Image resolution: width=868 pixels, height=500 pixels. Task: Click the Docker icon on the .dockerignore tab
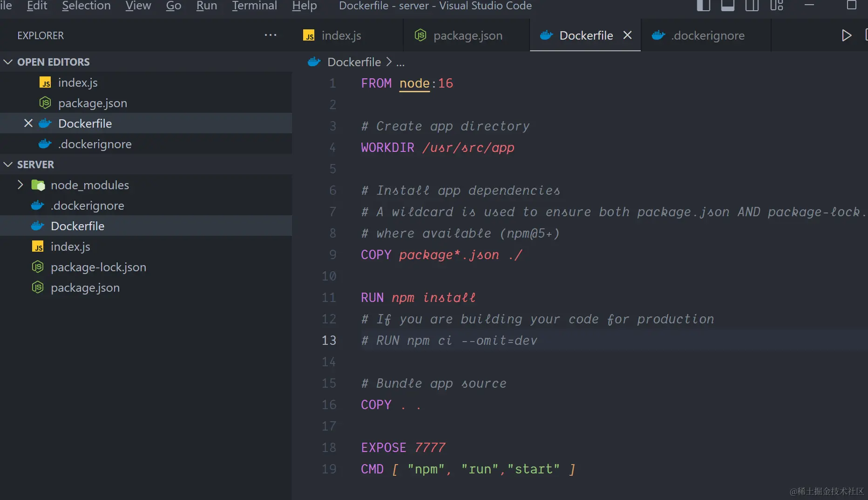click(x=658, y=35)
